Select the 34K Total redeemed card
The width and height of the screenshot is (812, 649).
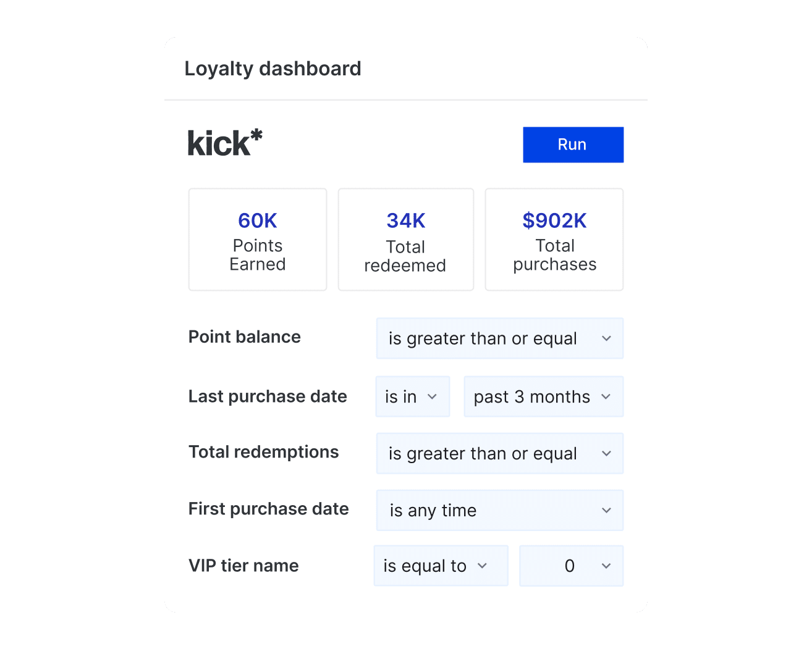[405, 240]
